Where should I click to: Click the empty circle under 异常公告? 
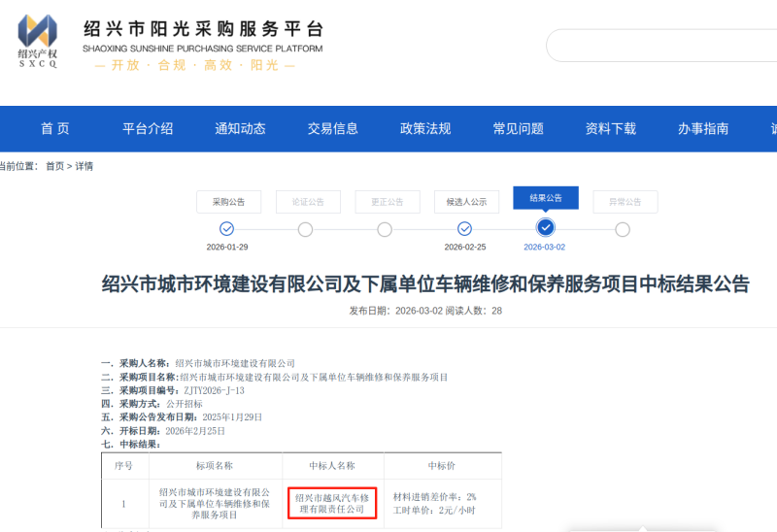point(623,230)
